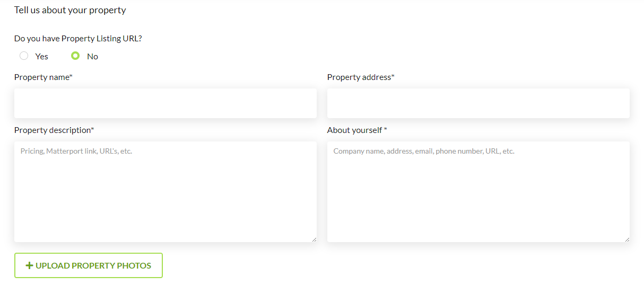Grab the Property description resize handle
This screenshot has height=285, width=644.
pyautogui.click(x=314, y=239)
